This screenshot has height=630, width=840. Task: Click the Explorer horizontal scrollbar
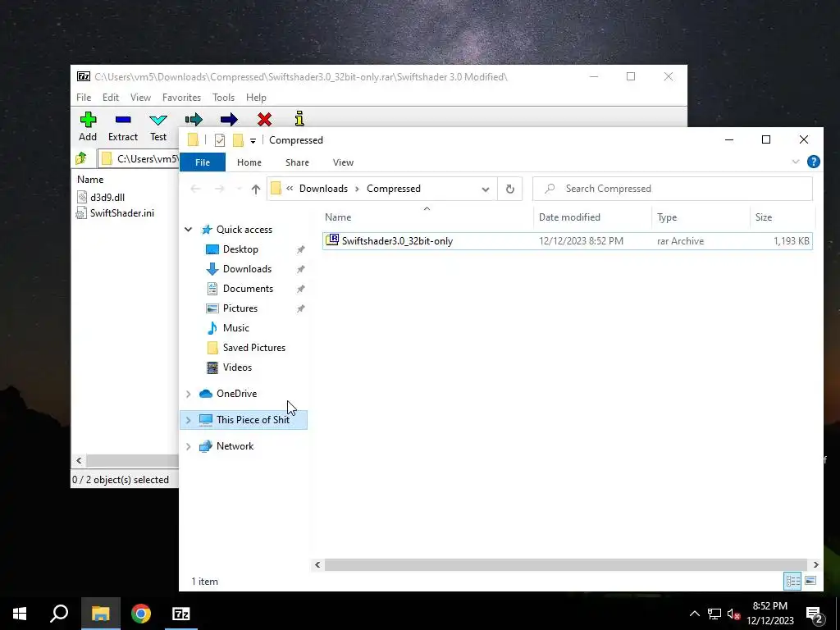pos(565,564)
